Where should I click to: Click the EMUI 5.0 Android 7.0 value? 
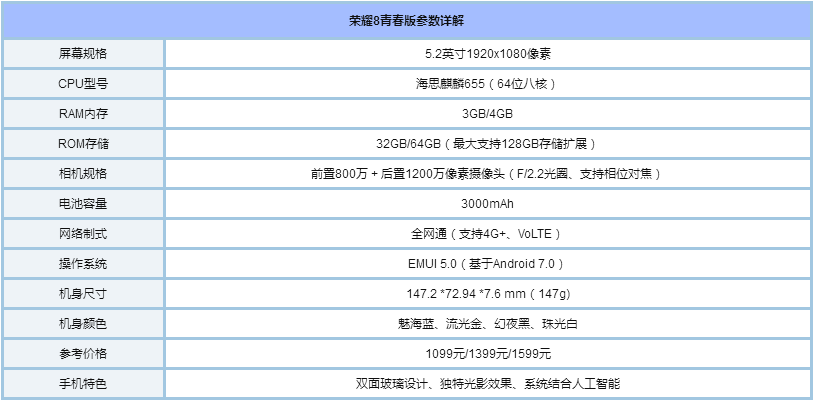[x=488, y=264]
